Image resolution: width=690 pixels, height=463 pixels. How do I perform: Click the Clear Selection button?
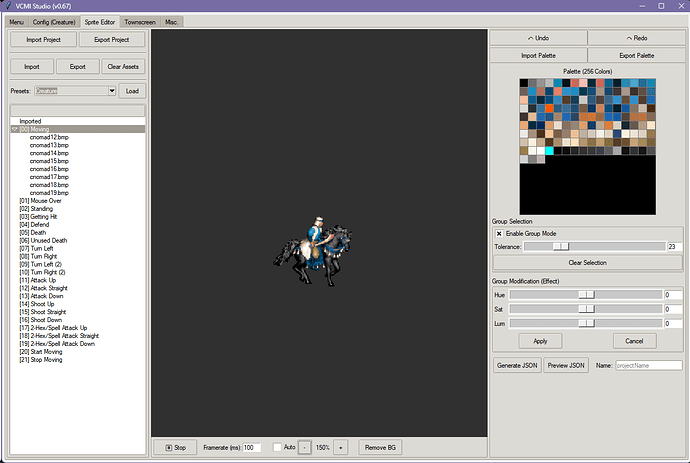[587, 263]
